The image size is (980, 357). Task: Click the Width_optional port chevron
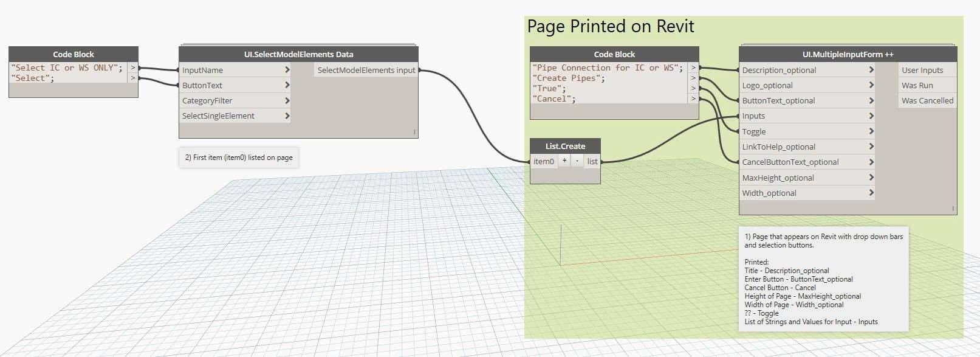click(x=871, y=193)
